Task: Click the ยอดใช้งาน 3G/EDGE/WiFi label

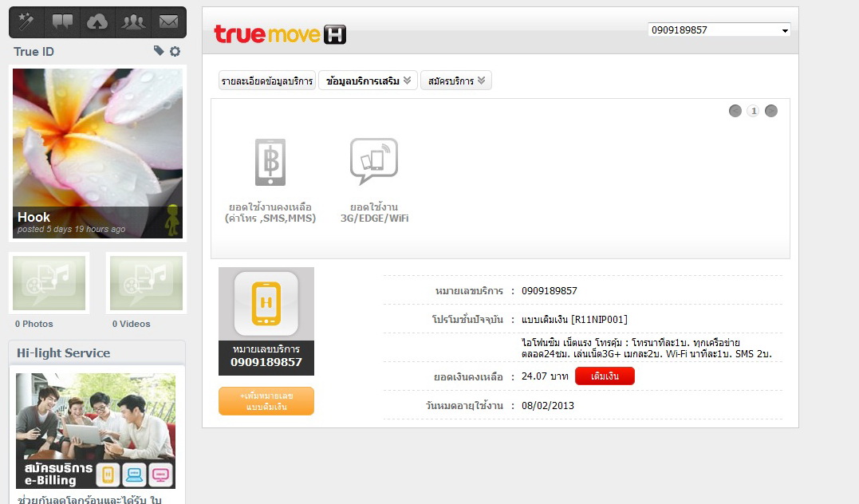Action: click(x=374, y=213)
